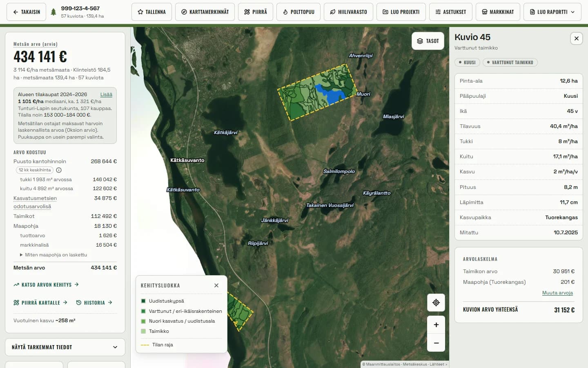588x368 pixels.
Task: Close the Kuvio 45 details panel
Action: click(576, 38)
